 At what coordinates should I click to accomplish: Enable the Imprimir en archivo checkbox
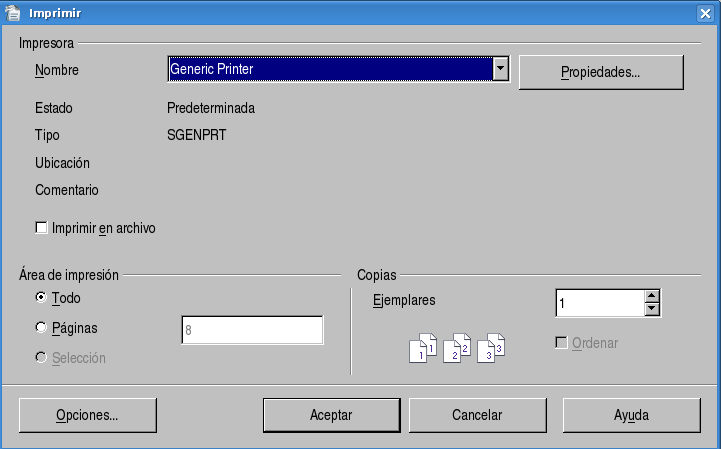coord(41,228)
